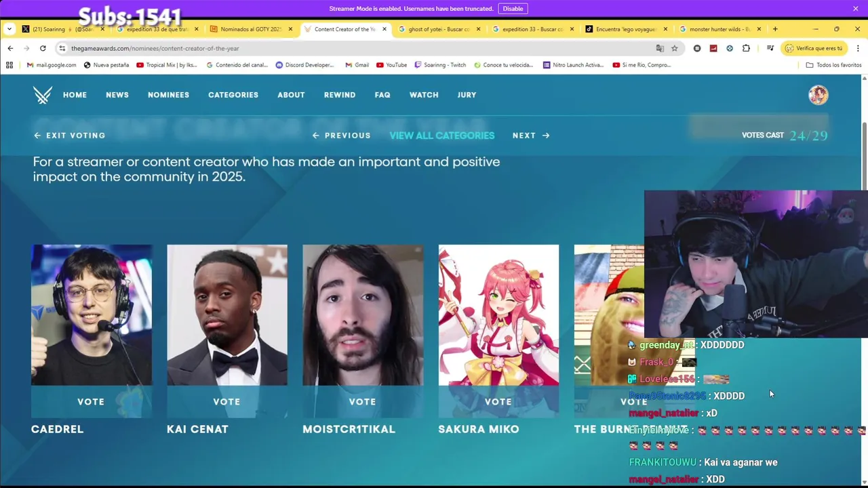
Task: Open the browser extensions puzzle icon
Action: click(747, 48)
